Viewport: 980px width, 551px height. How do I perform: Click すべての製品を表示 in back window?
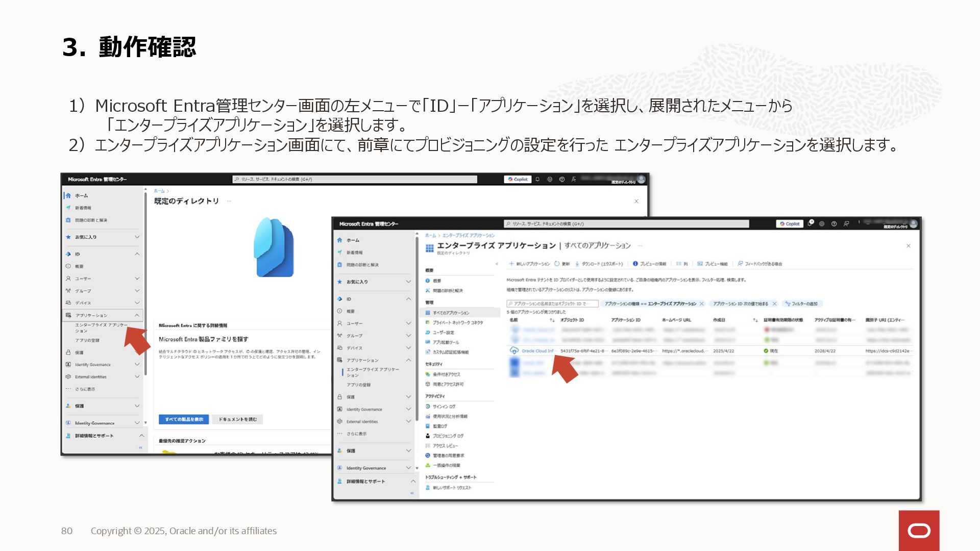(x=184, y=419)
